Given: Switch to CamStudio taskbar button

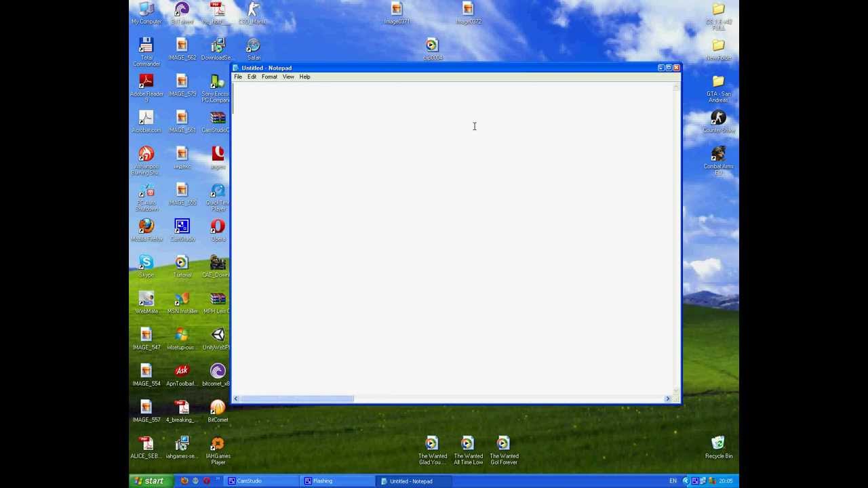Looking at the screenshot, I should [261, 481].
